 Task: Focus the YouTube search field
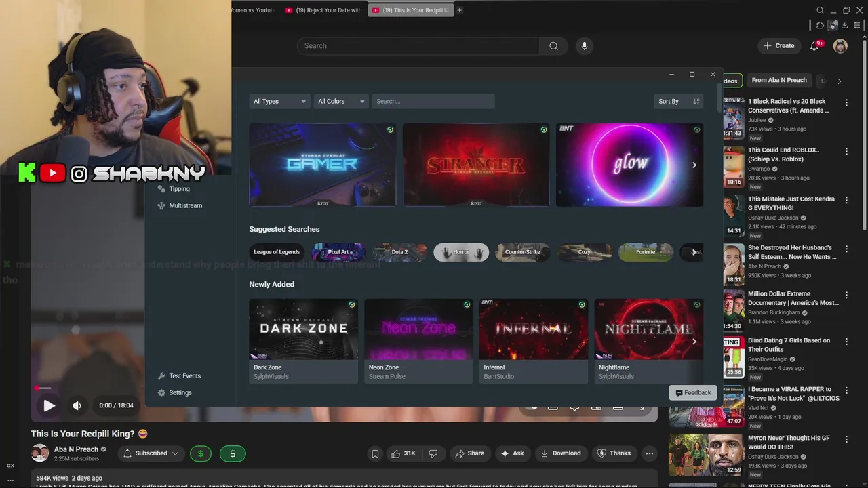coord(418,46)
